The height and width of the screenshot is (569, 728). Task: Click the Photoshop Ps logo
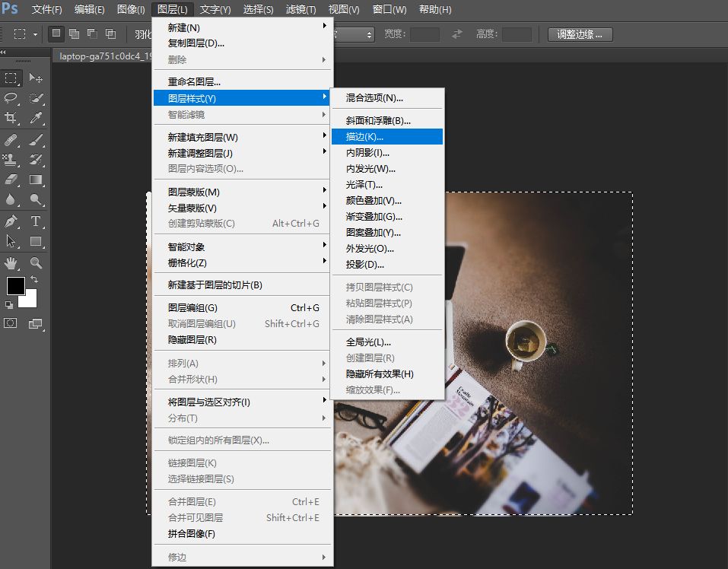(x=10, y=8)
